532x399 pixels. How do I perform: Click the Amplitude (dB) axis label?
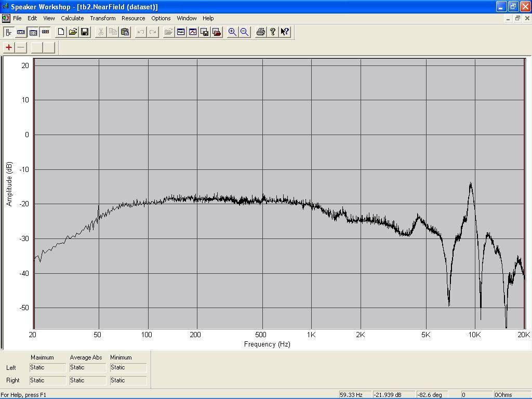click(x=9, y=183)
